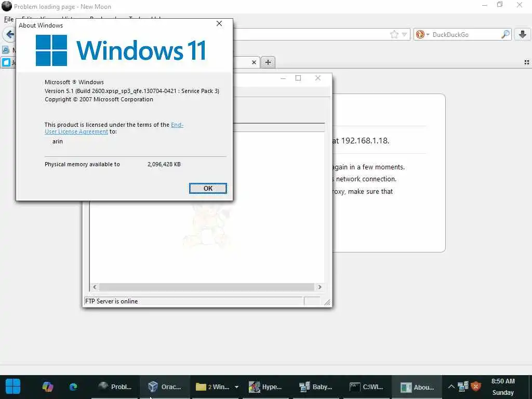Close the About Windows dialog

[x=219, y=23]
